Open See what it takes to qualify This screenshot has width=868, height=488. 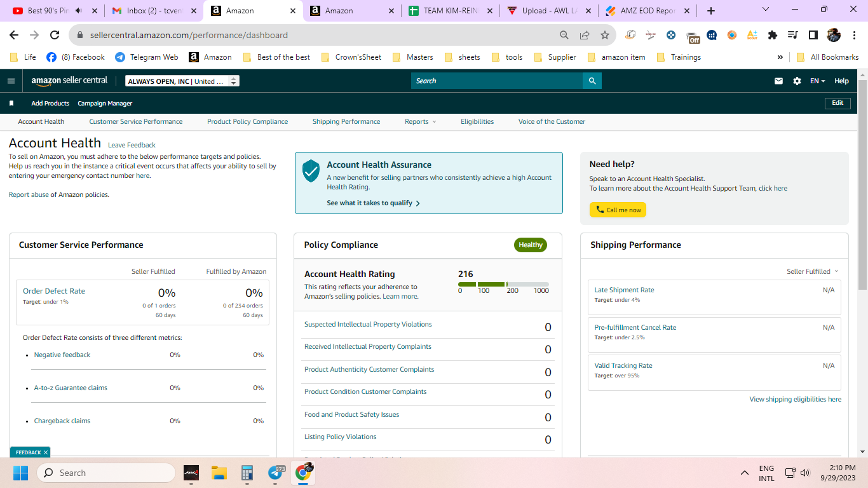coord(373,203)
